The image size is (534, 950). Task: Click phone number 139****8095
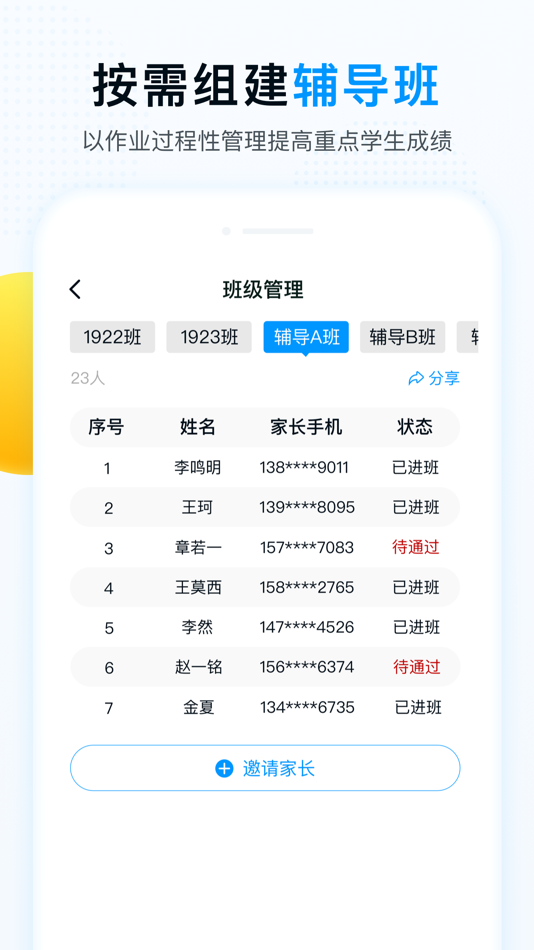click(x=307, y=507)
